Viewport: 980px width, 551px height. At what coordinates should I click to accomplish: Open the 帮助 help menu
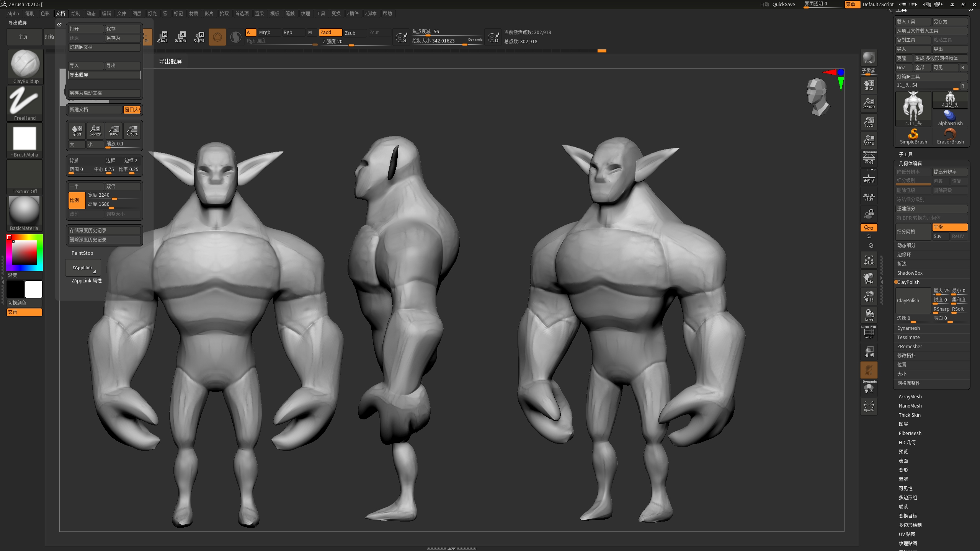pyautogui.click(x=387, y=13)
